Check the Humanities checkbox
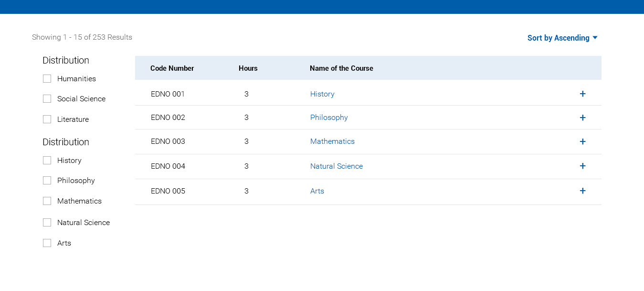This screenshot has height=291, width=644. 47,78
